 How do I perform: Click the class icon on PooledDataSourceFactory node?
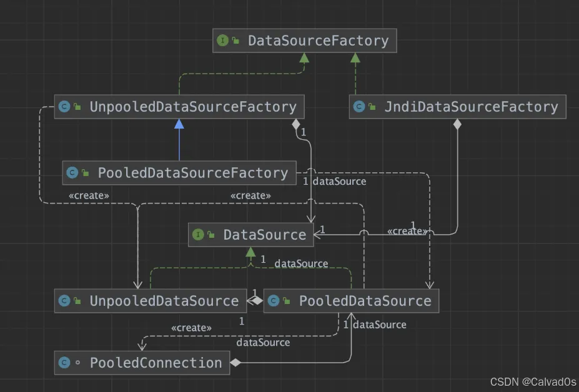72,173
